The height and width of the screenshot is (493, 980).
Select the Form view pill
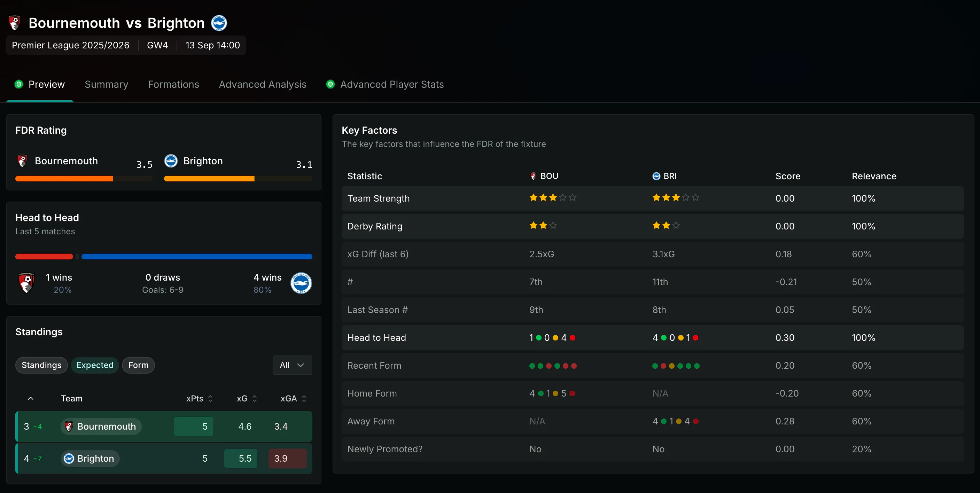tap(138, 365)
